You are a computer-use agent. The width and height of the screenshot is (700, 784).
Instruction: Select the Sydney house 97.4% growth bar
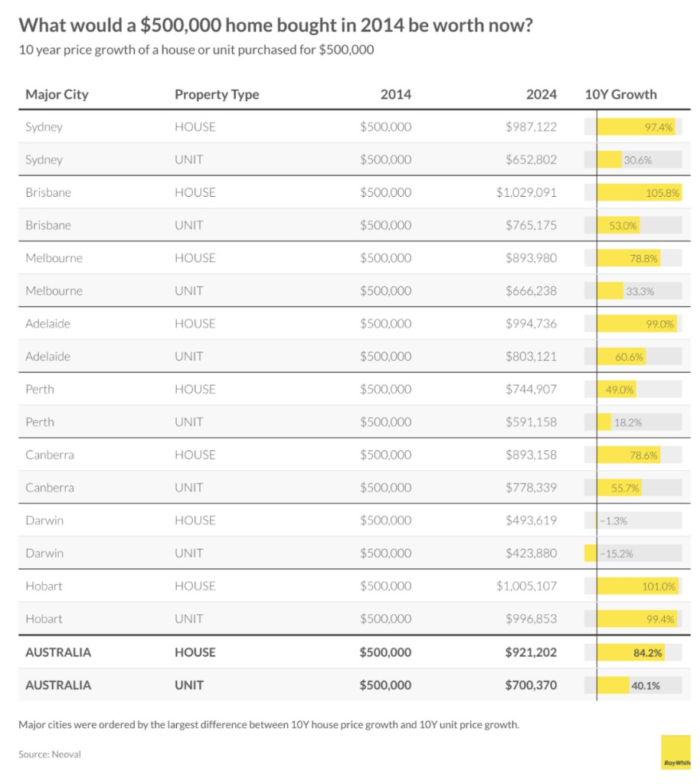point(636,127)
